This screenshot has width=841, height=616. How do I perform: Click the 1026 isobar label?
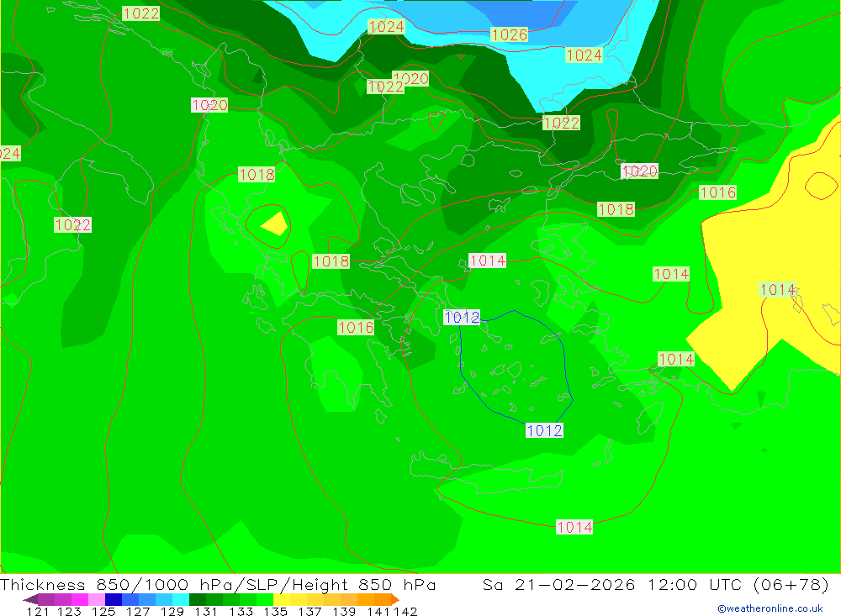[x=509, y=34]
